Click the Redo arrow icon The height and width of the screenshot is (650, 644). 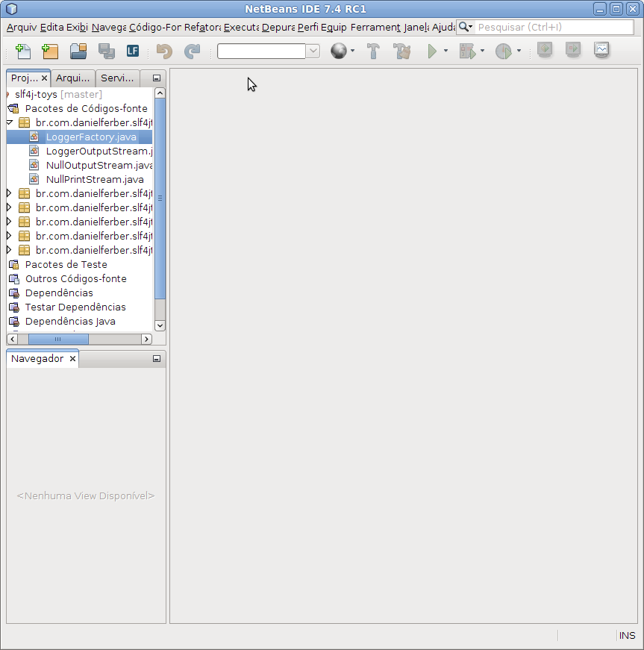[x=193, y=51]
